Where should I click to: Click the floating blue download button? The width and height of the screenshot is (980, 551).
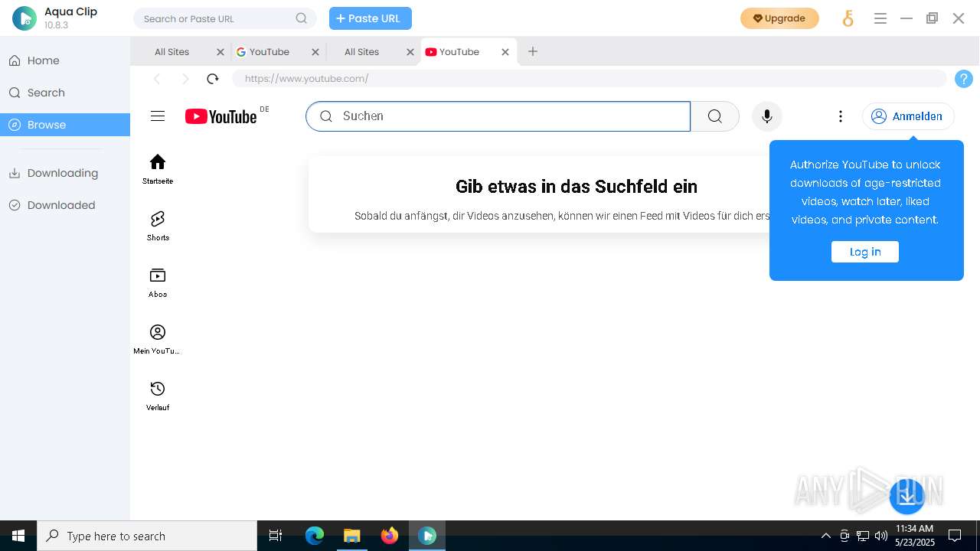(907, 497)
